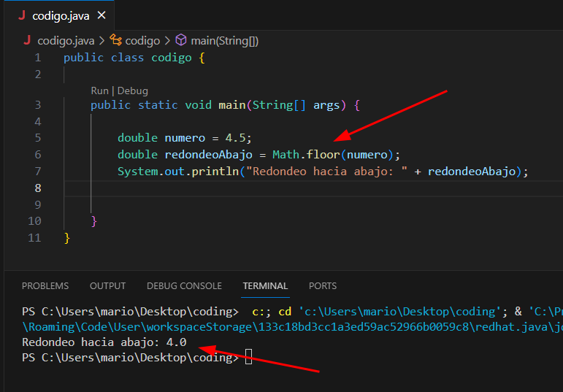Screen dimensions: 563x392
Task: Click the method cube icon in breadcrumb
Action: point(181,40)
